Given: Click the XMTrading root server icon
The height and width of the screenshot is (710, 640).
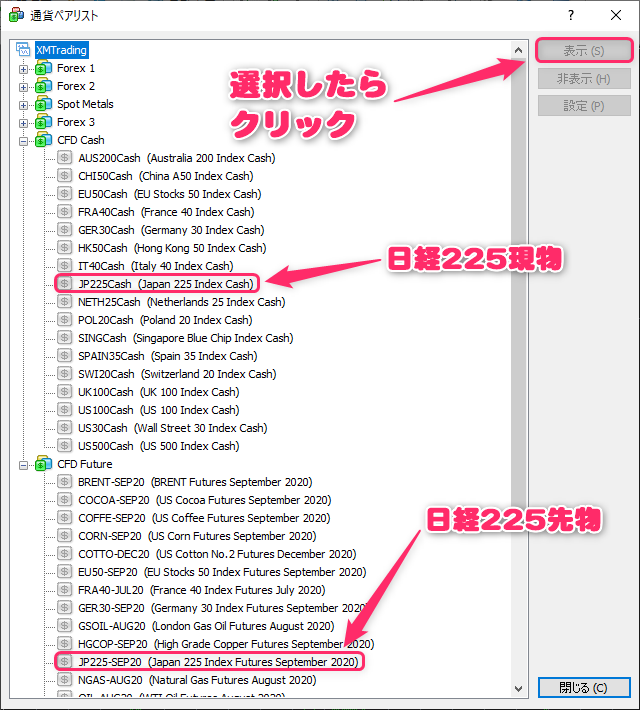Looking at the screenshot, I should (x=23, y=49).
